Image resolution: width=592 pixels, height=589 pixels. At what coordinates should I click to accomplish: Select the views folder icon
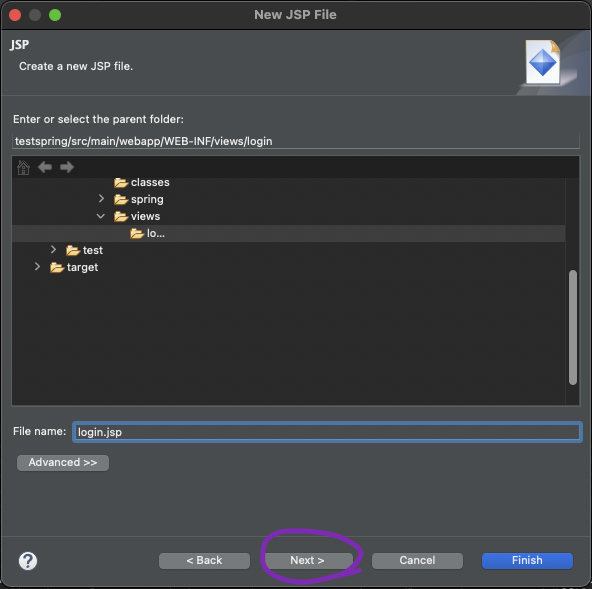pos(121,216)
